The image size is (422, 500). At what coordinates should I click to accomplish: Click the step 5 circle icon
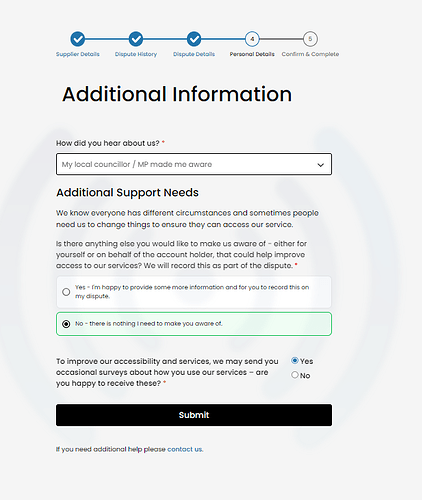point(310,39)
